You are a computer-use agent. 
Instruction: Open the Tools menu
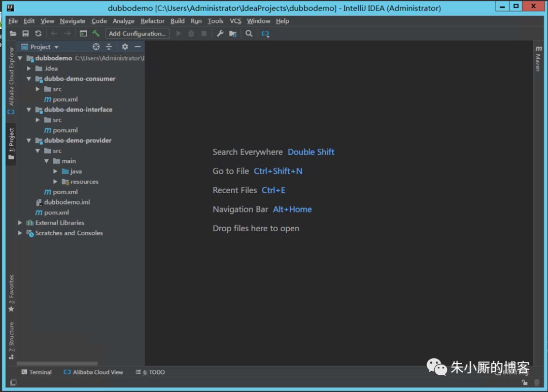click(215, 21)
